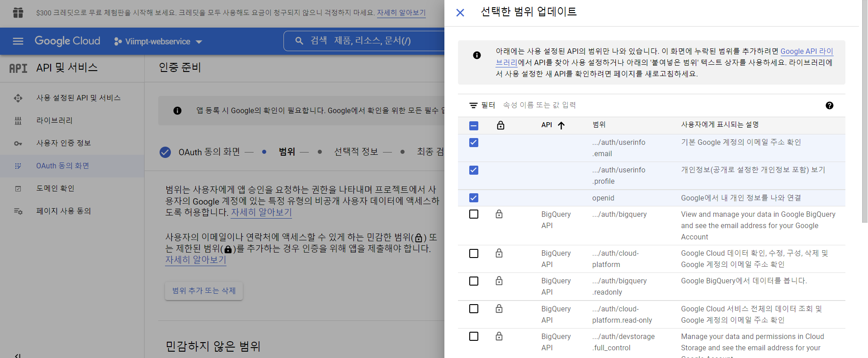Click the 범위 step in the stepper
Viewport: 868px width, 358px height.
coord(287,152)
